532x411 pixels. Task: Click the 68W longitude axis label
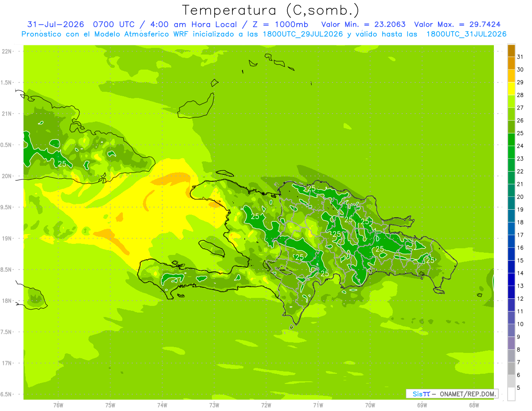tap(474, 405)
